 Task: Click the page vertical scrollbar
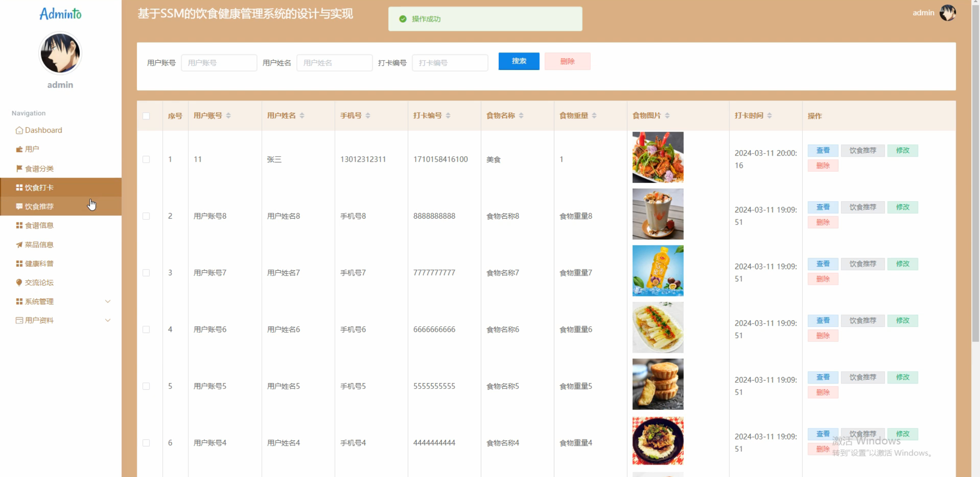click(x=975, y=172)
